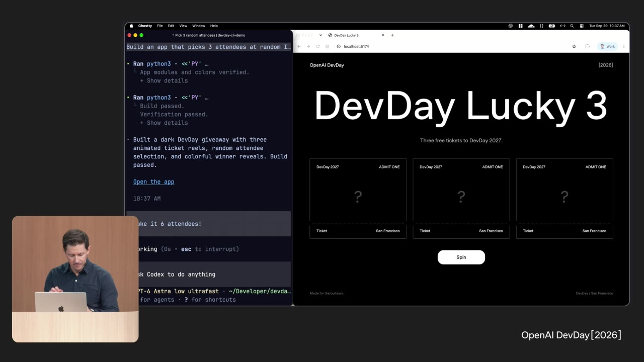This screenshot has height=362, width=644.
Task: Open the app link in terminal
Action: click(x=153, y=182)
